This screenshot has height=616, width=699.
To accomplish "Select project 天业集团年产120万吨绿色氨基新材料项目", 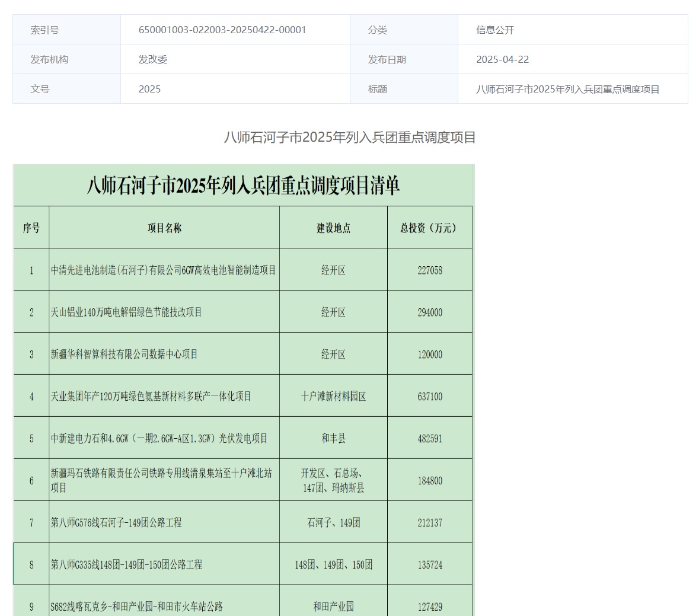I will [x=151, y=396].
